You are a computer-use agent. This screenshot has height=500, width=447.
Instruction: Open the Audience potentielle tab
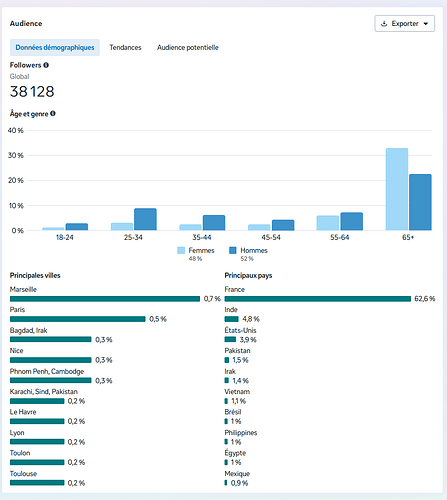click(188, 47)
